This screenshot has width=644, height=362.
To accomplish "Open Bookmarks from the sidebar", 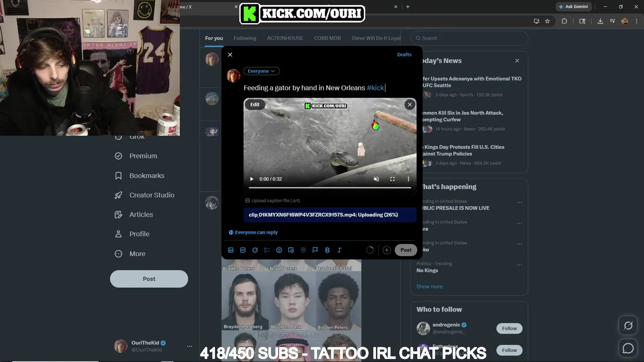I will 140,175.
